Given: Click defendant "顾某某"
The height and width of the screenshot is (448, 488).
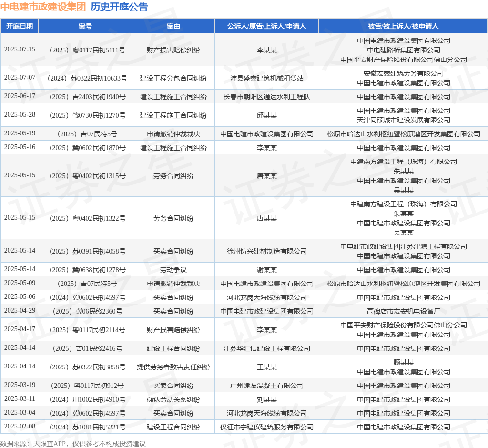Looking at the screenshot, I should click(403, 362).
